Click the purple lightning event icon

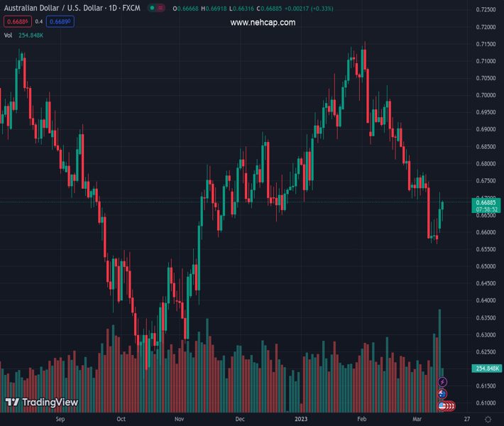click(442, 383)
